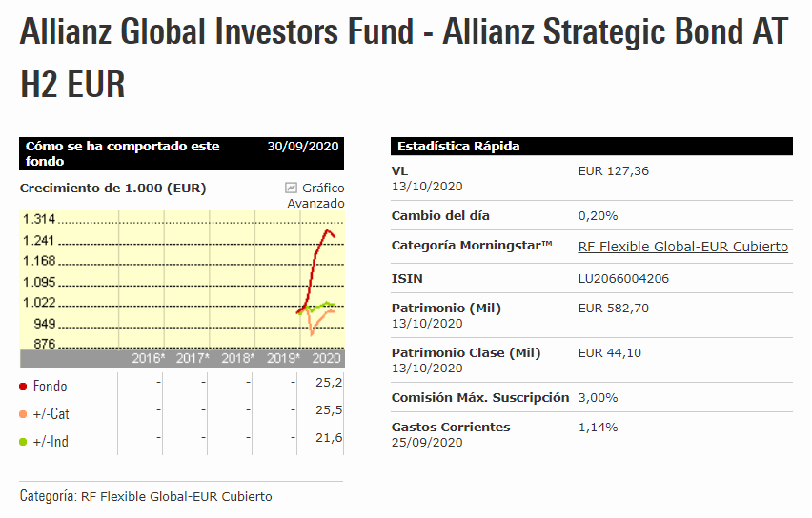Click the Gastos Corrientes value 1,14%
Image resolution: width=812 pixels, height=518 pixels.
[x=598, y=428]
